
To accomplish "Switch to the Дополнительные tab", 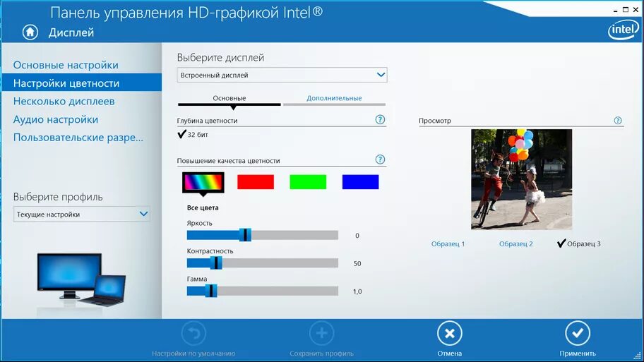I will [334, 98].
